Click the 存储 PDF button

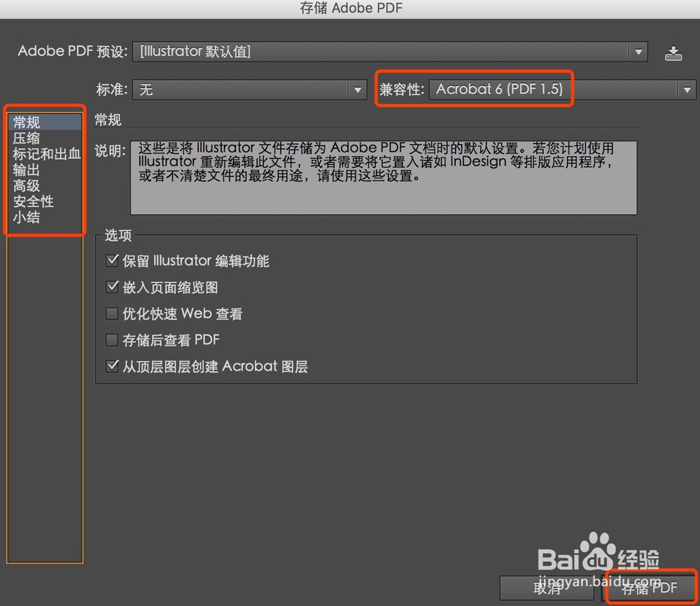coord(649,588)
